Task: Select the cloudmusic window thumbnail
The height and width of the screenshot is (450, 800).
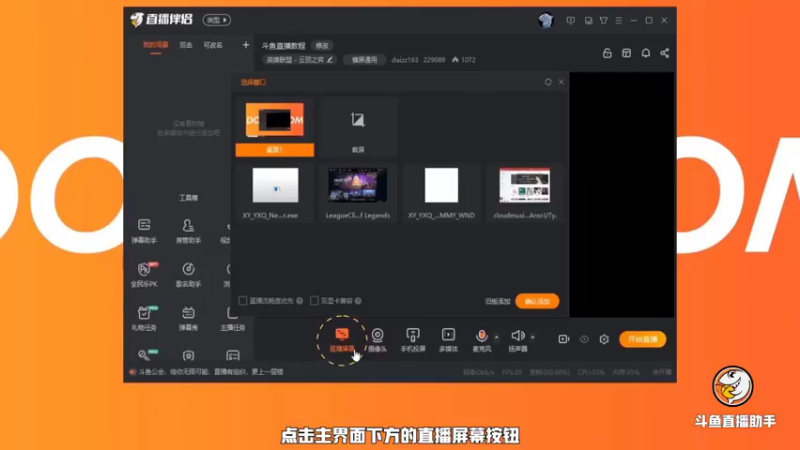Action: click(x=524, y=193)
